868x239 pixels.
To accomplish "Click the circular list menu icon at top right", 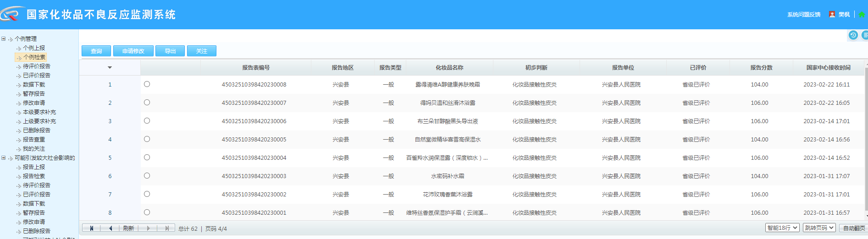I will (865, 35).
